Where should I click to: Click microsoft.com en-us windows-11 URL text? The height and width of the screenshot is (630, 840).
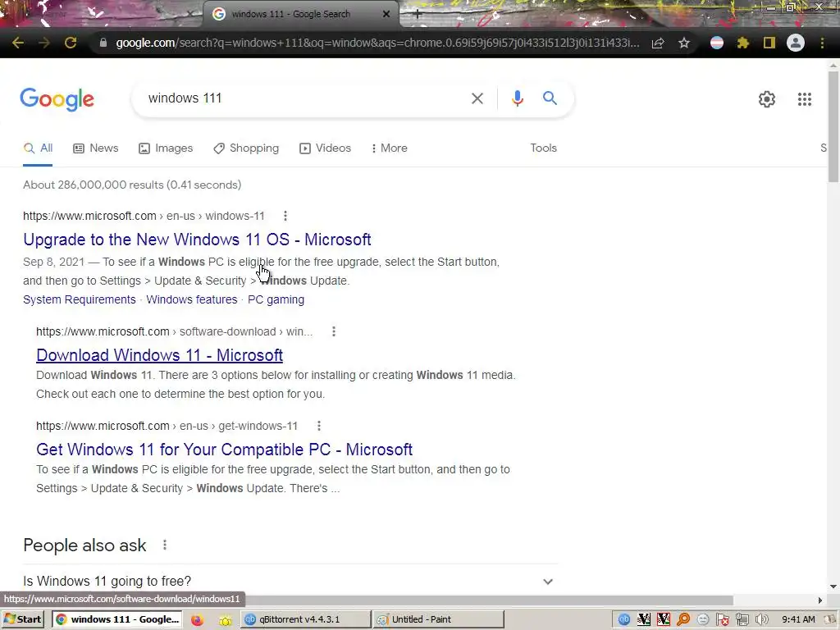pos(144,216)
